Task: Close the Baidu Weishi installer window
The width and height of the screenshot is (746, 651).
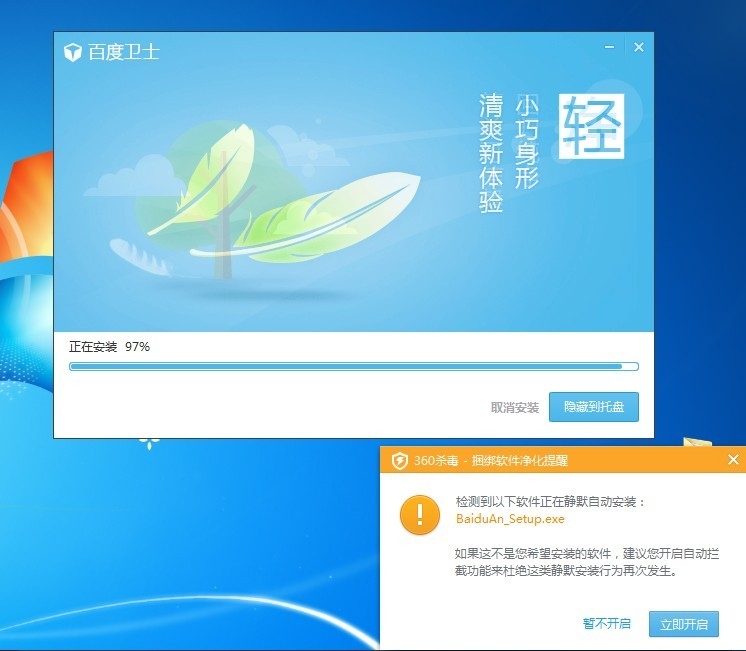Action: coord(639,47)
